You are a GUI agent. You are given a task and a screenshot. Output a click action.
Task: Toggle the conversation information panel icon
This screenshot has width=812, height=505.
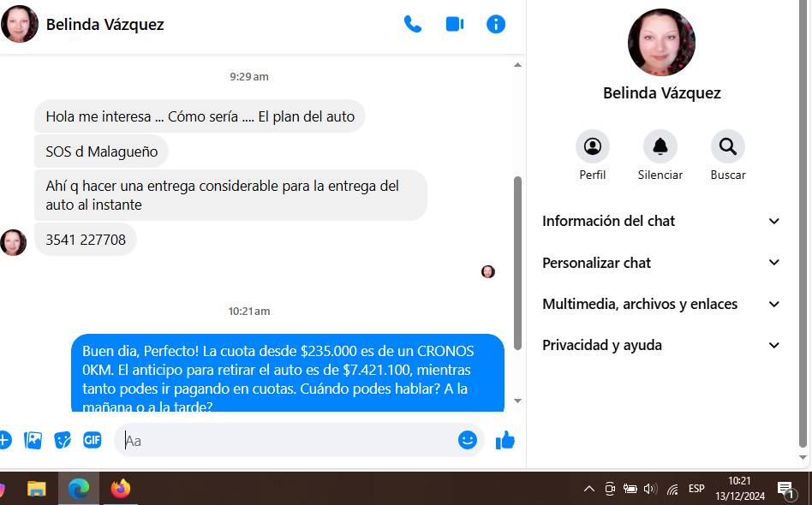click(x=496, y=24)
